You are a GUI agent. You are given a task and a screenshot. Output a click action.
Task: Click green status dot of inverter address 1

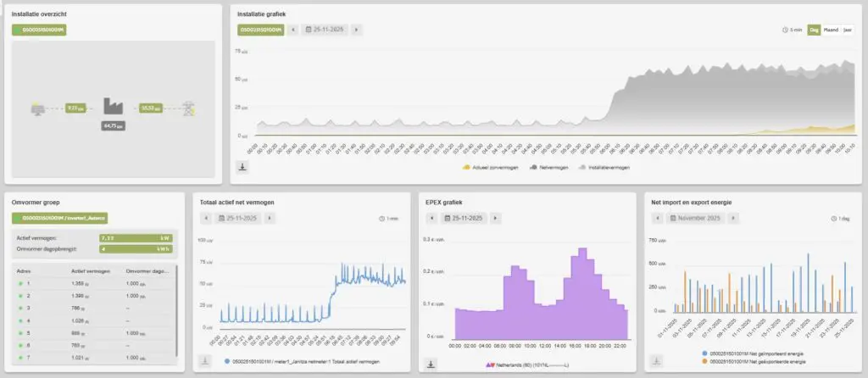point(20,283)
